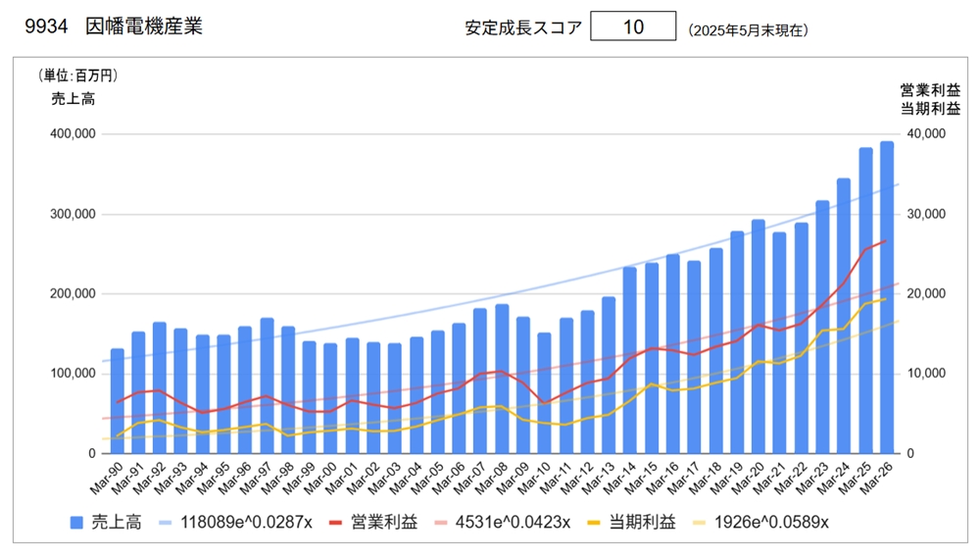Click the red 営業利益 legend swatch
Screen dimensions: 980x560
click(335, 523)
